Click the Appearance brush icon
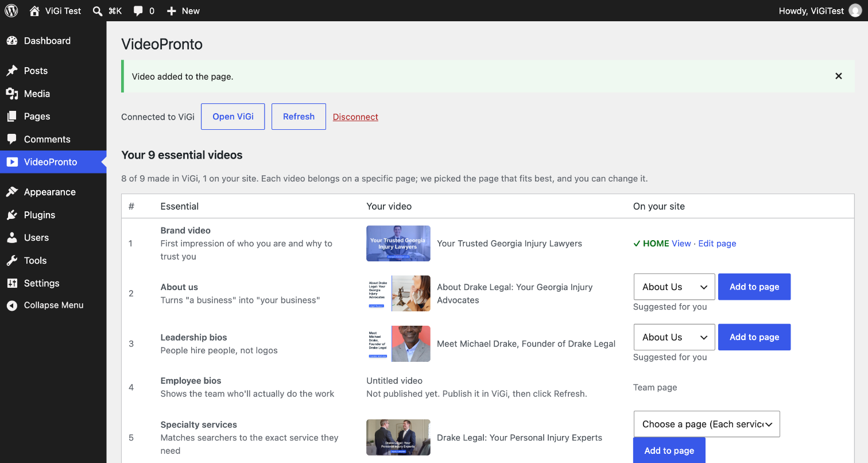Image resolution: width=868 pixels, height=463 pixels. 12,192
